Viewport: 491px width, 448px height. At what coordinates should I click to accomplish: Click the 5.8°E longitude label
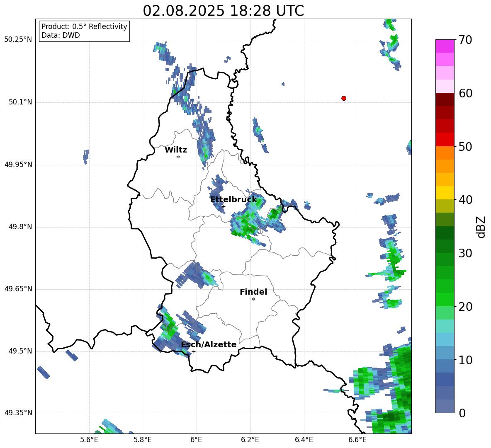143,440
